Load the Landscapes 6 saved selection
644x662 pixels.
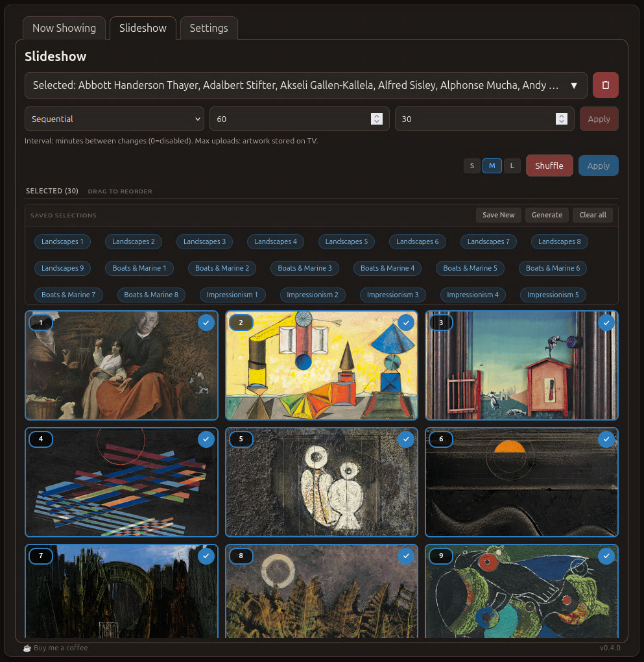click(x=418, y=241)
